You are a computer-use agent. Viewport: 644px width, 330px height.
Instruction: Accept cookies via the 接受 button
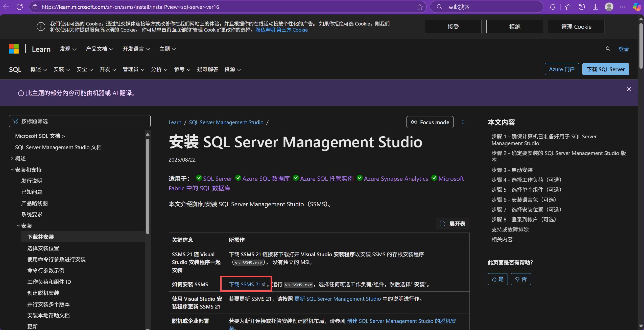click(x=453, y=26)
